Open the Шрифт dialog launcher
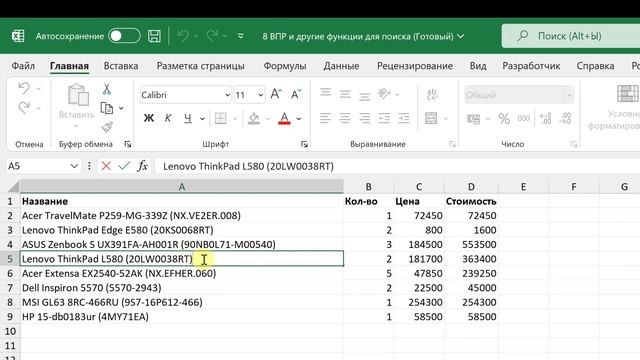 304,144
